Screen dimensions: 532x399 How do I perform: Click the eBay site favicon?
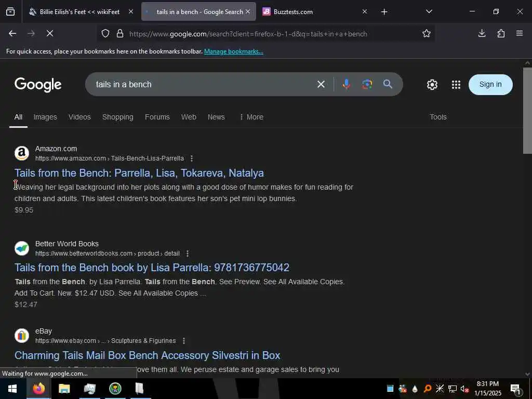[22, 336]
